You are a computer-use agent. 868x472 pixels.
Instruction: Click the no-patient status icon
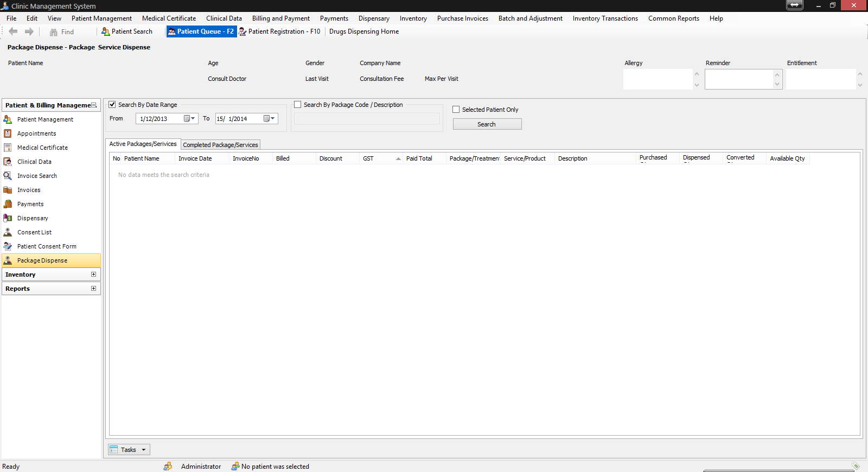coord(235,467)
